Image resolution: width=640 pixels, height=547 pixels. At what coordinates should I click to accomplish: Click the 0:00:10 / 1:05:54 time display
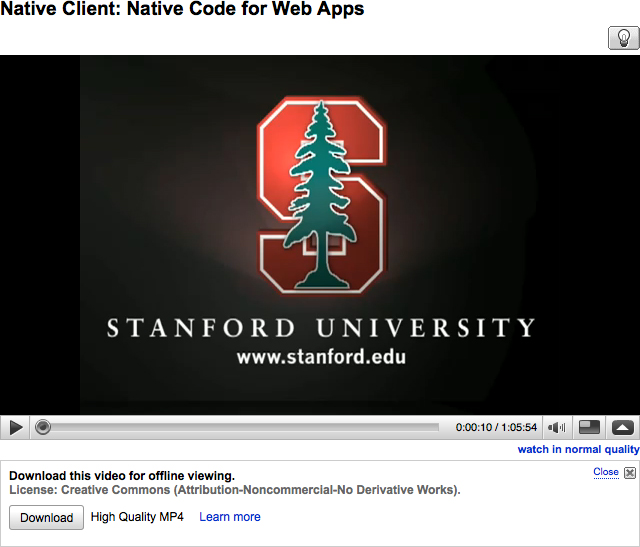tap(496, 427)
